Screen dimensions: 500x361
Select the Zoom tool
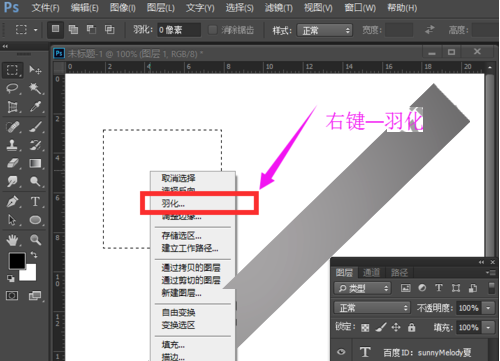click(x=35, y=240)
